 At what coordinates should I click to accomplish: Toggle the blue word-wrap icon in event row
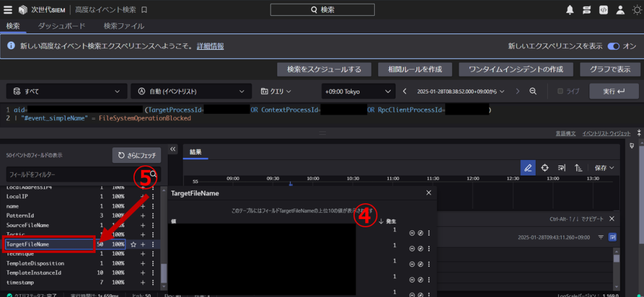613,237
